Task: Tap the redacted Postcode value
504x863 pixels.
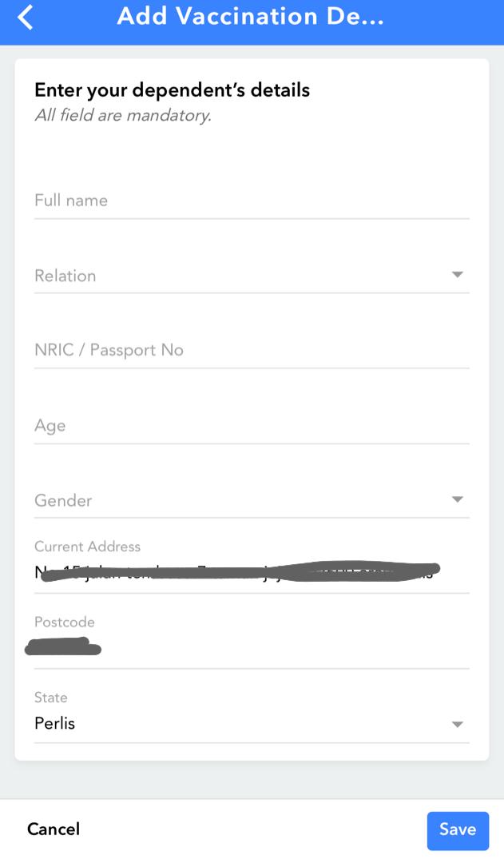Action: pyautogui.click(x=64, y=646)
